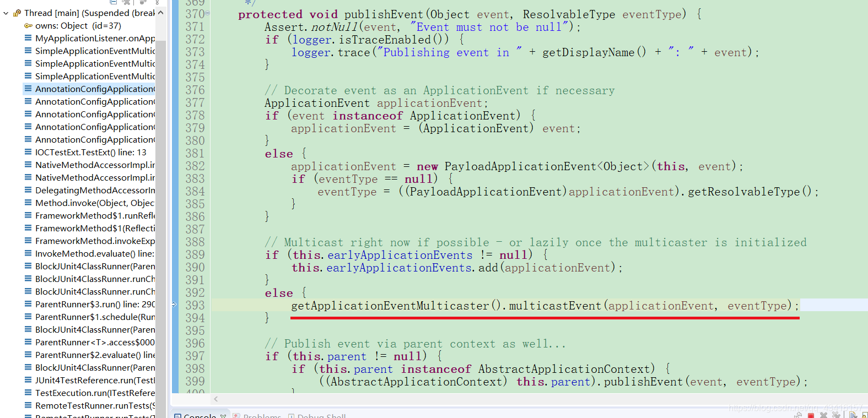
Task: Click the stack frame icon beside IOCTestExt.TestExt()
Action: coord(28,152)
